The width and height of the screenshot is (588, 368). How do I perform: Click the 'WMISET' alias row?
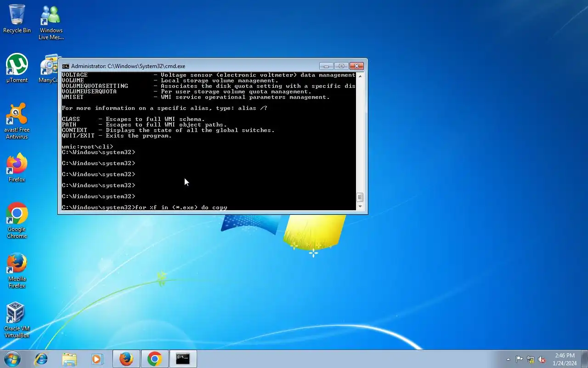pyautogui.click(x=196, y=97)
